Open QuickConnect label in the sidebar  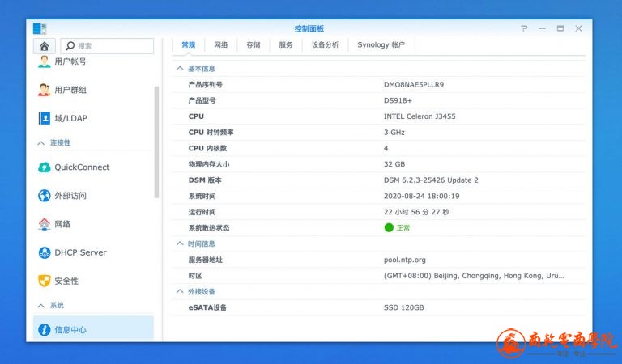click(82, 167)
